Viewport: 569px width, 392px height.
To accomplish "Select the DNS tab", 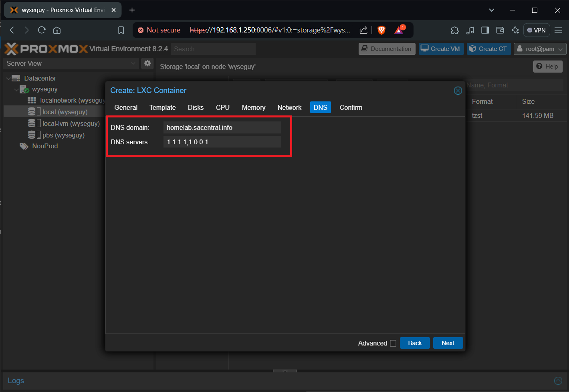I will [x=321, y=107].
